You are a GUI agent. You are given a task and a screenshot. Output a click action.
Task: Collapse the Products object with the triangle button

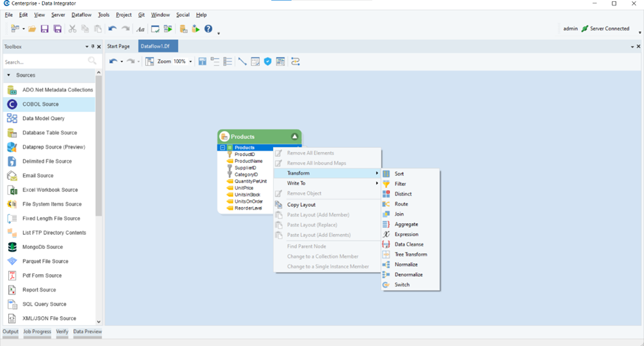tap(294, 136)
